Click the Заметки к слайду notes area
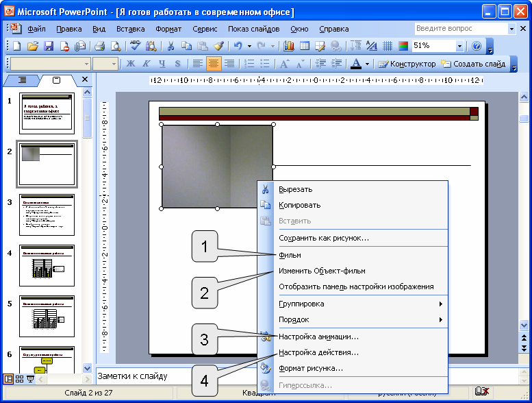The height and width of the screenshot is (403, 532). coord(177,376)
